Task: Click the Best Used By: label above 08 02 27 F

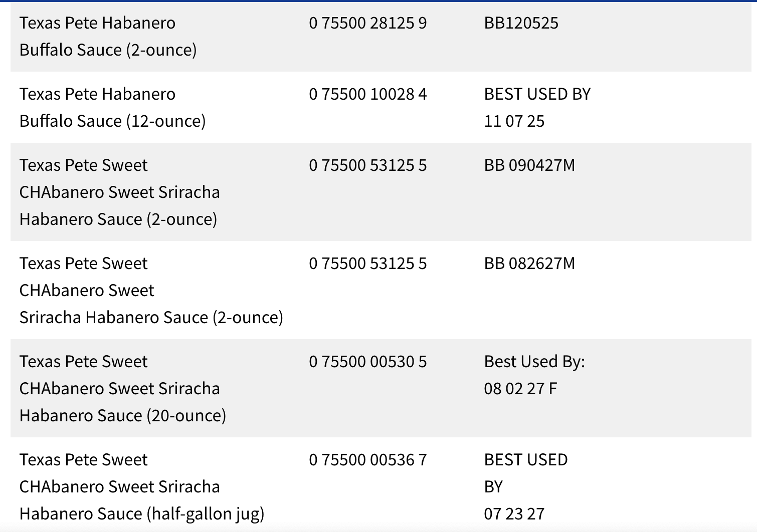Action: (x=534, y=362)
